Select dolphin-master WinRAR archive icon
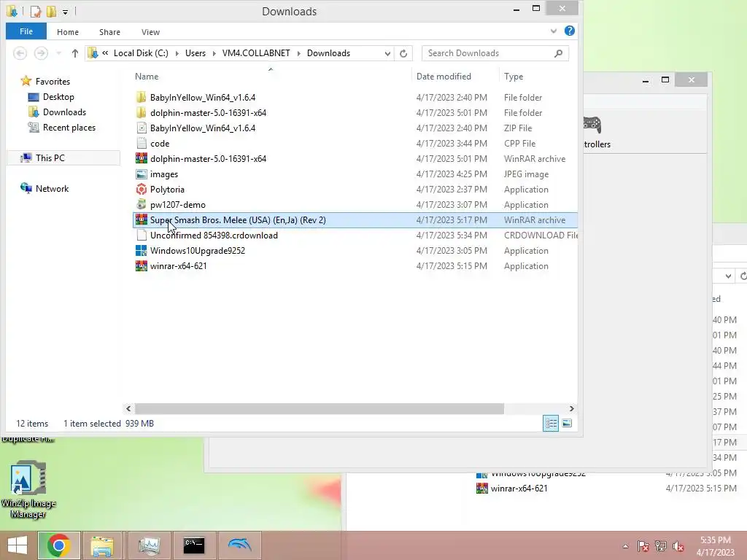The image size is (747, 560). 141,158
